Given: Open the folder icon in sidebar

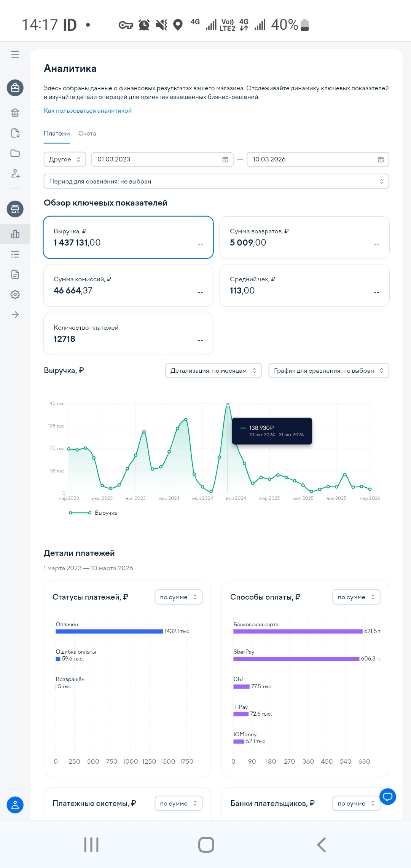Looking at the screenshot, I should pos(15,153).
